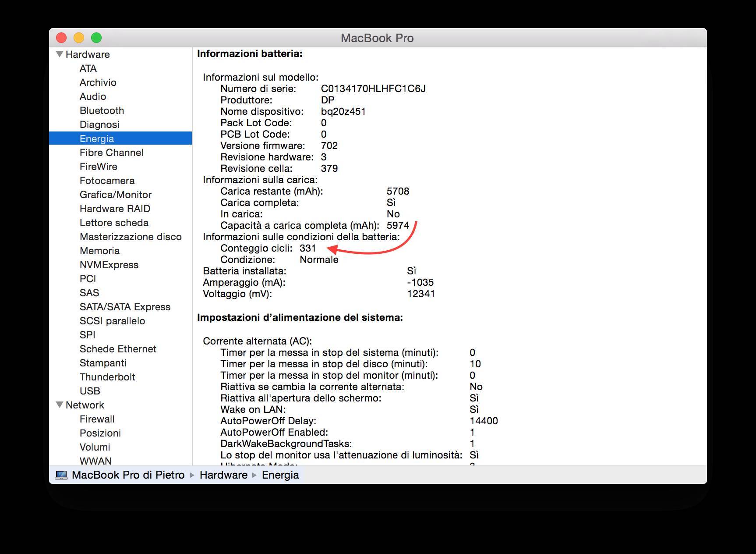Select WWAN under Network
The image size is (756, 554).
(95, 461)
